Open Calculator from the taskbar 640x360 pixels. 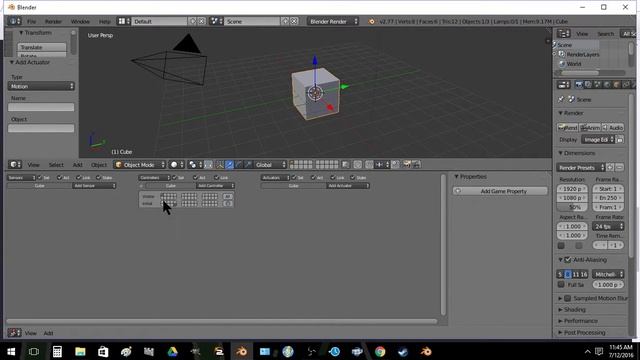(57, 351)
